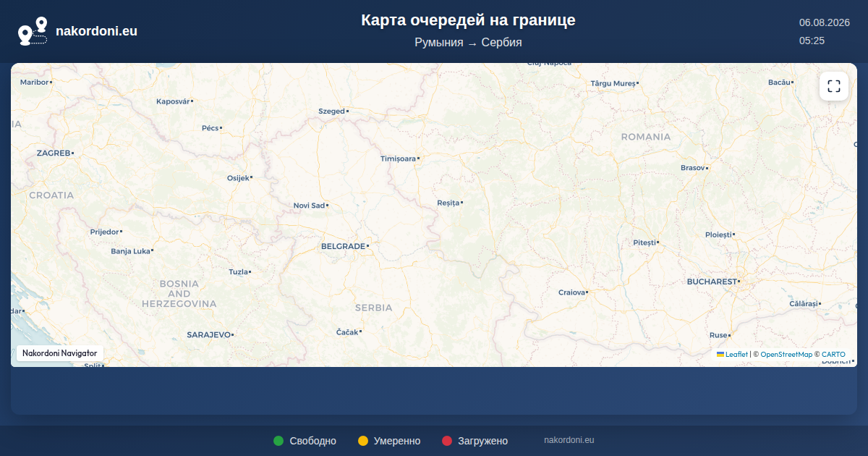Click Călărași city label

coord(803,304)
